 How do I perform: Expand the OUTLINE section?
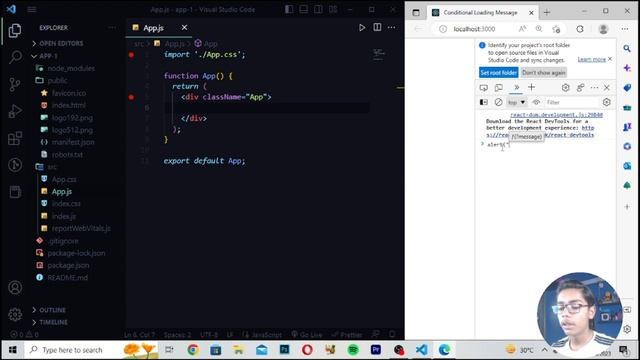coord(52,310)
